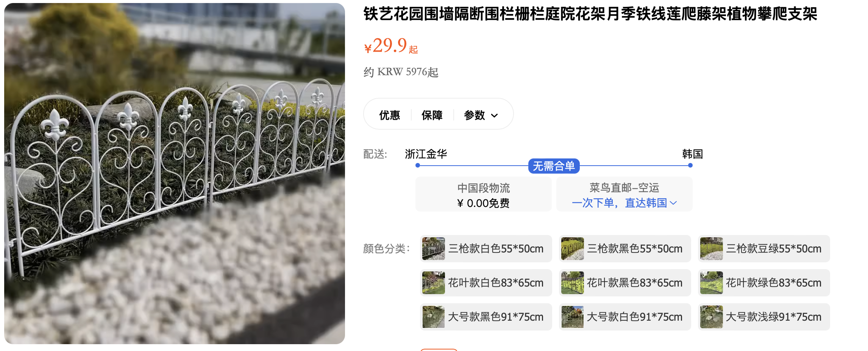Screen dimensions: 868x351
Task: Click the chevron next to 直达韩国
Action: pos(673,203)
